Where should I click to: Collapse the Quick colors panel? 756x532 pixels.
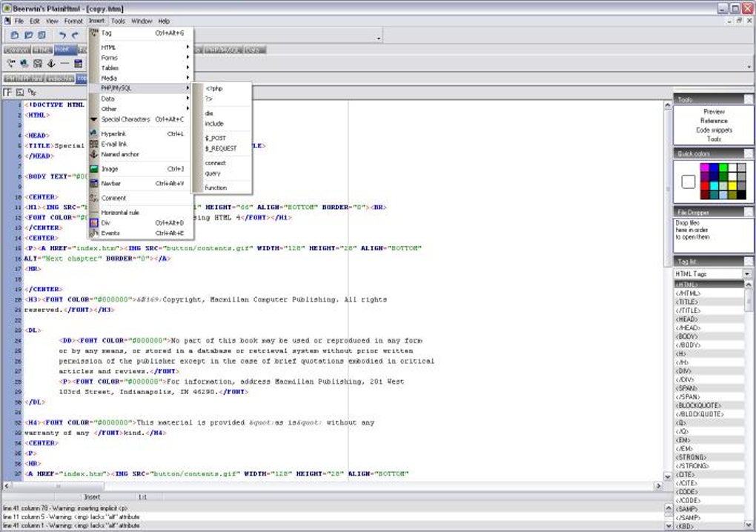click(x=748, y=153)
